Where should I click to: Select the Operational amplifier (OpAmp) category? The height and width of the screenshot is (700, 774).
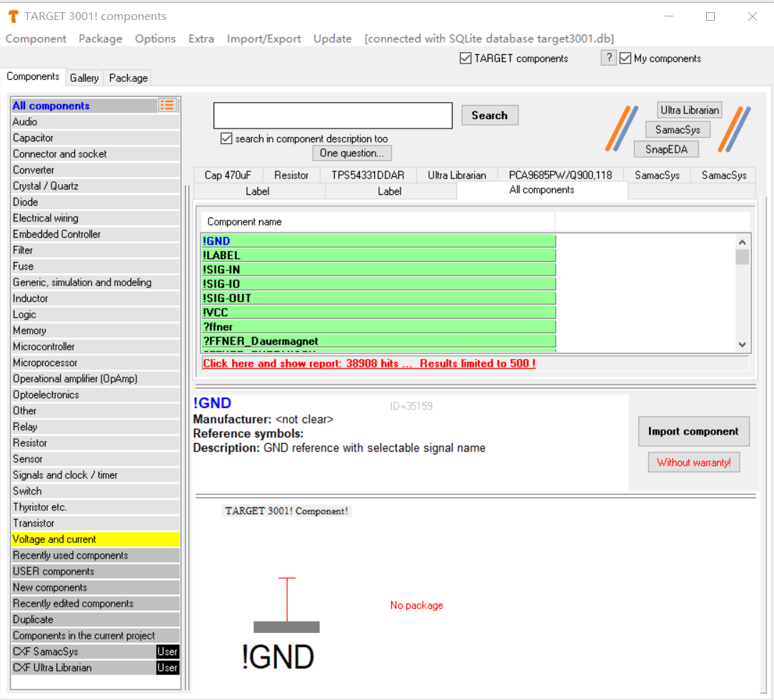(x=96, y=379)
